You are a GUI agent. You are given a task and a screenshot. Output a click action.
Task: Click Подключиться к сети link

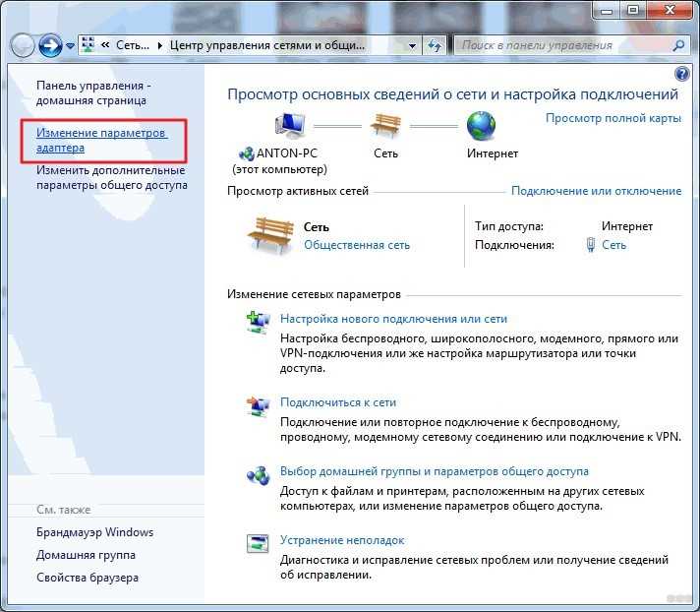click(338, 402)
